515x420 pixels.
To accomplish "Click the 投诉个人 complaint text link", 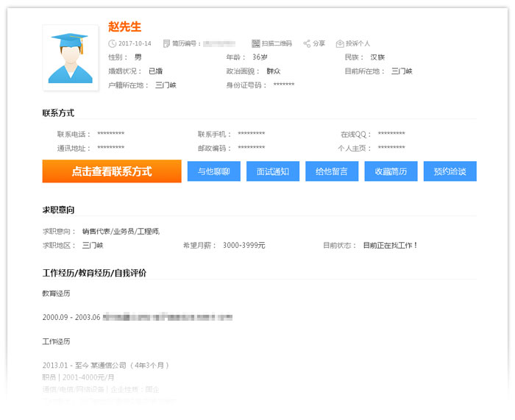I will click(358, 43).
